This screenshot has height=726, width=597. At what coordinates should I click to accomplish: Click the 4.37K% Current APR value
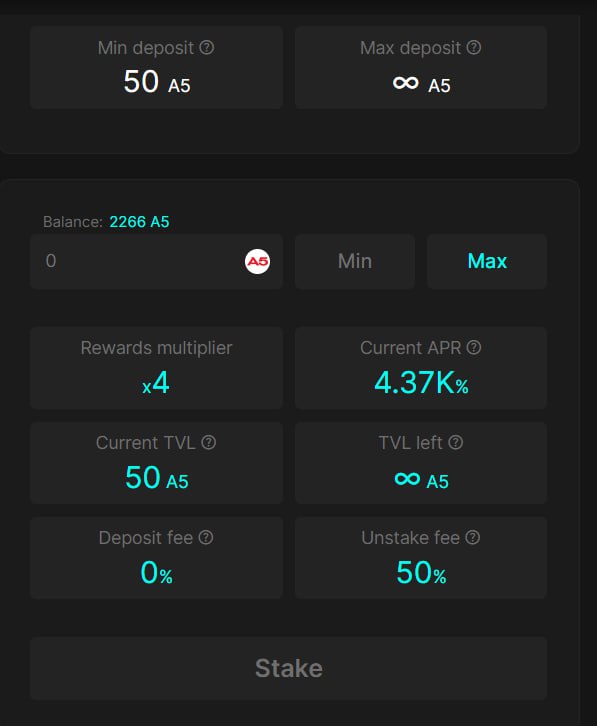tap(421, 383)
